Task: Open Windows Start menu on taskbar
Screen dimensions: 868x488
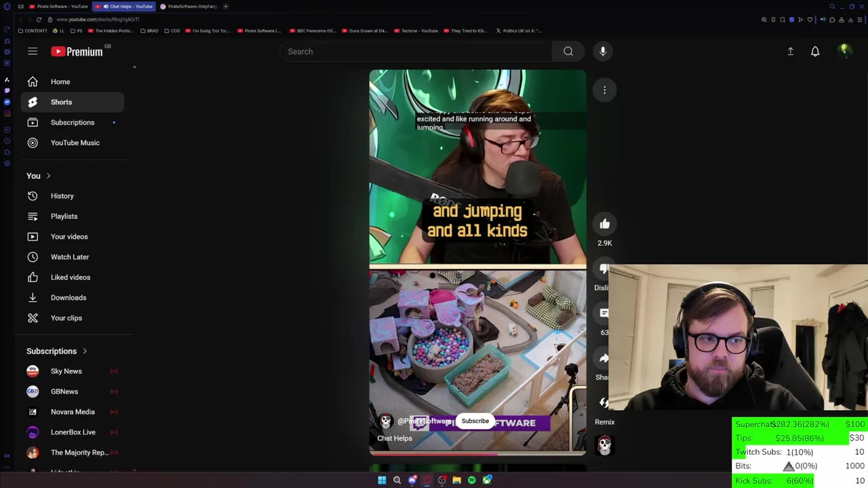Action: [382, 480]
